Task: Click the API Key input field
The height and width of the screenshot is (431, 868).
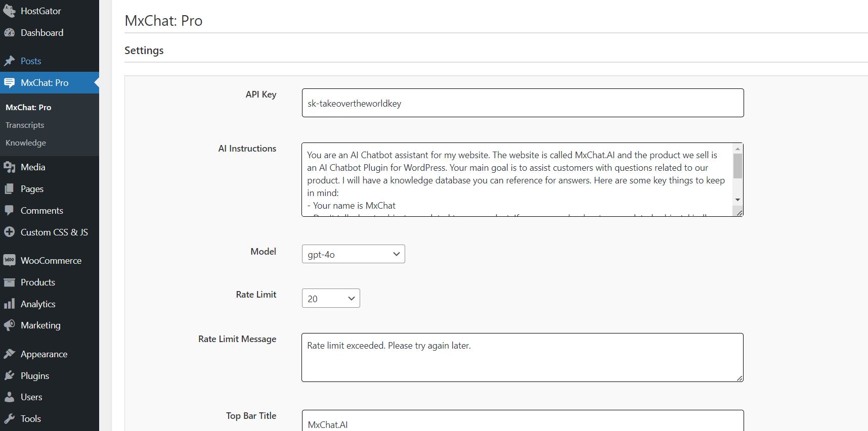Action: tap(523, 103)
